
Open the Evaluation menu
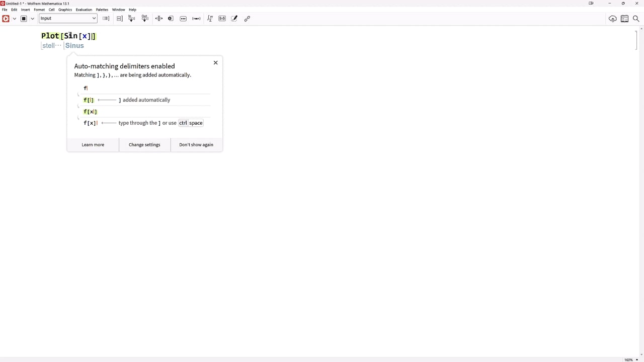[x=84, y=10]
